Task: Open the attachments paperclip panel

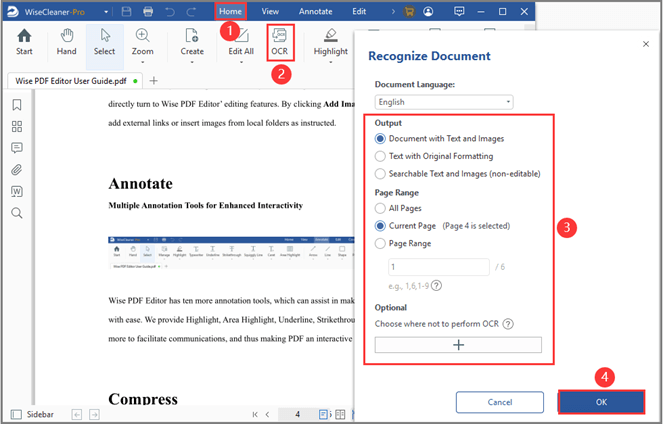Action: [16, 170]
